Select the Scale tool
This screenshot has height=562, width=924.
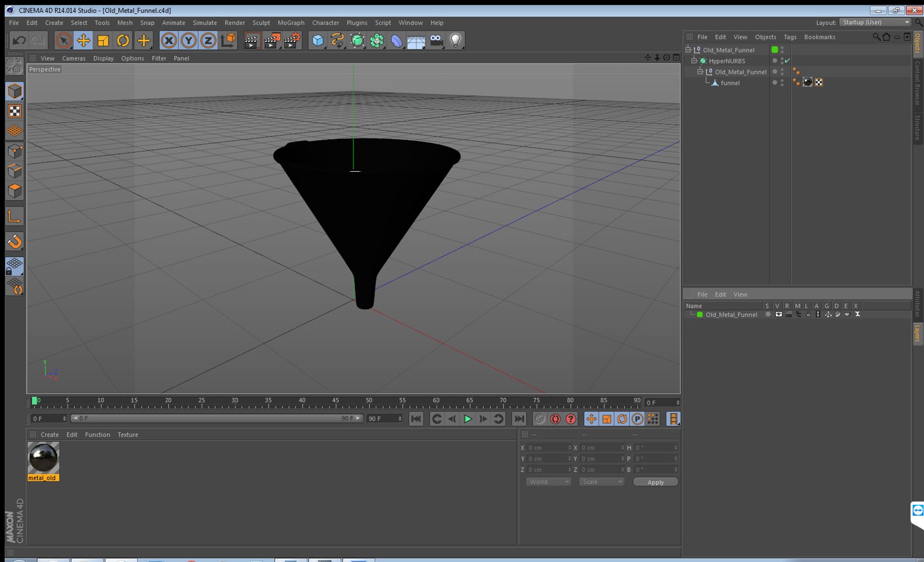103,40
